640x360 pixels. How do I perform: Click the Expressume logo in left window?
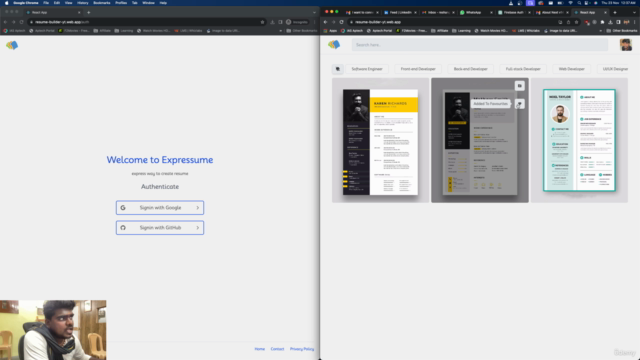pyautogui.click(x=12, y=45)
